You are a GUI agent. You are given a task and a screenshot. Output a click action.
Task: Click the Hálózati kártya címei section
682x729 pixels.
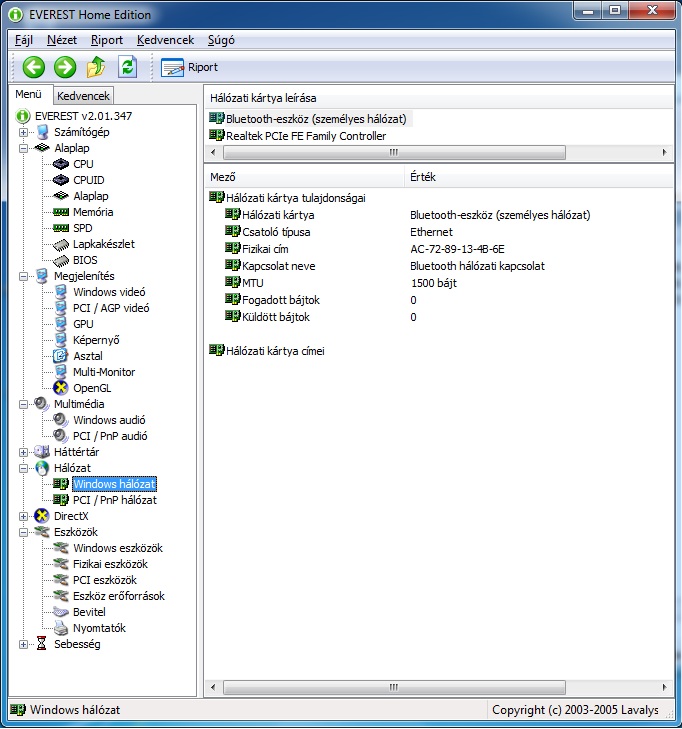pos(267,351)
